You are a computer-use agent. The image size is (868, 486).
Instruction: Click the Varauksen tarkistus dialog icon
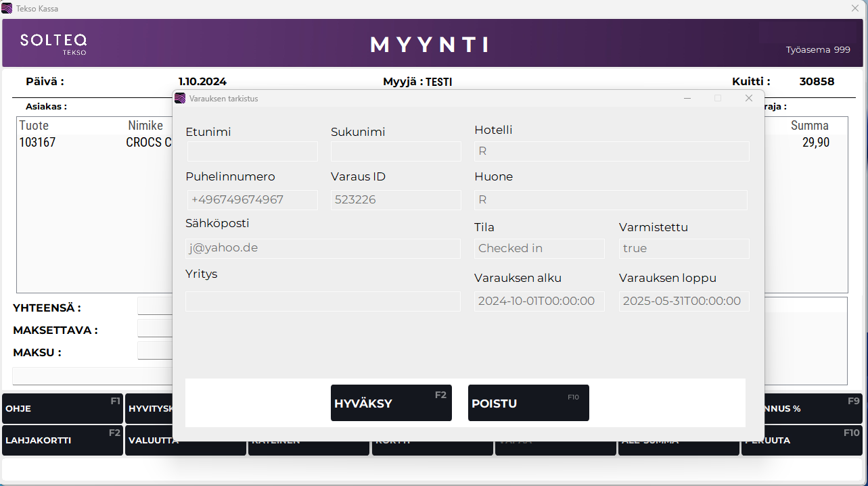(x=180, y=99)
